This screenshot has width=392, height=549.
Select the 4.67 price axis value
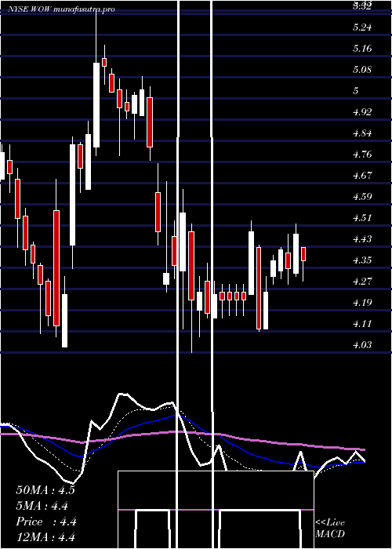coord(362,176)
